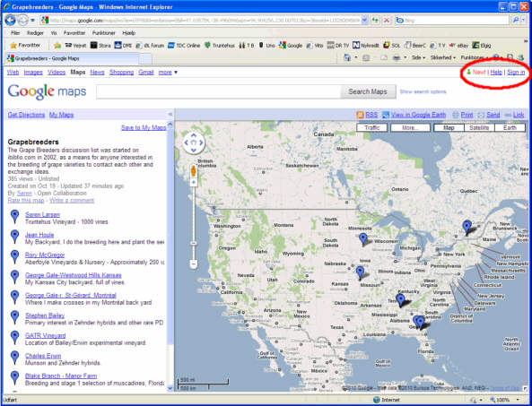Image resolution: width=532 pixels, height=406 pixels.
Task: Open the Get Directions link
Action: point(26,115)
